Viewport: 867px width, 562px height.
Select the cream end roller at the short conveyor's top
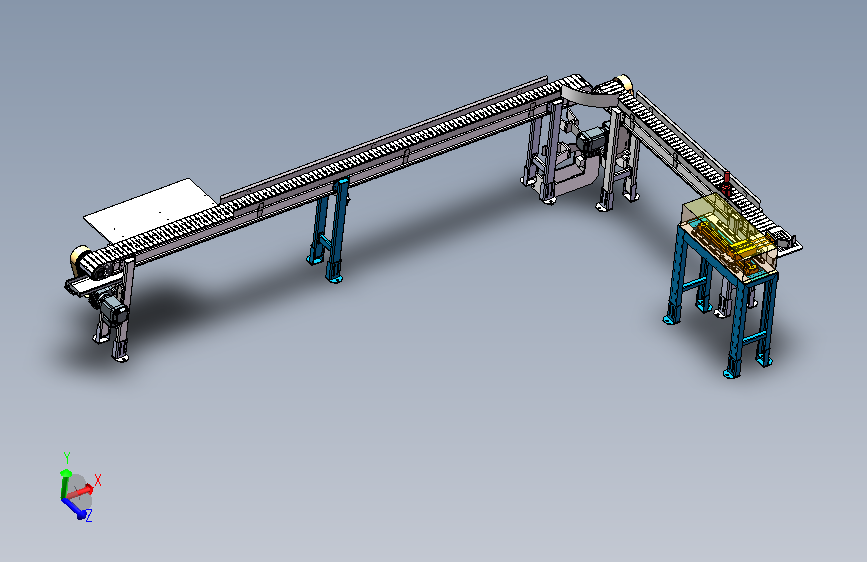624,82
